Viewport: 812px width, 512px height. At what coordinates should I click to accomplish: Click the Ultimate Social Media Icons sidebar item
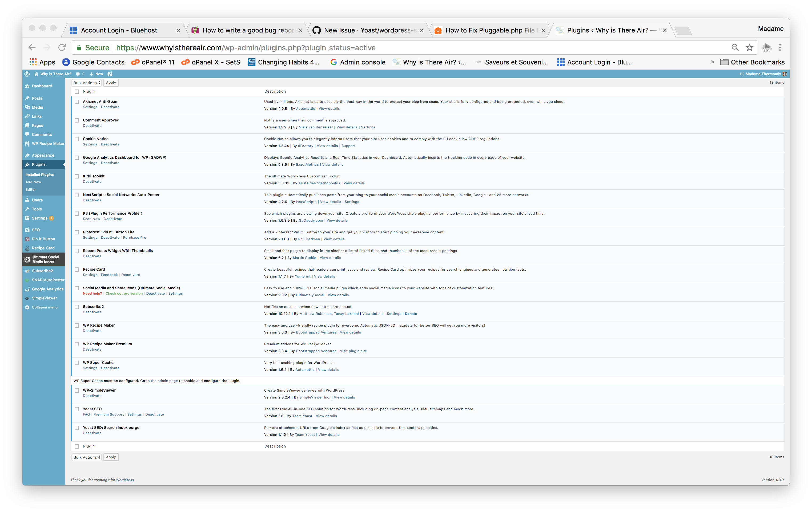click(x=44, y=259)
